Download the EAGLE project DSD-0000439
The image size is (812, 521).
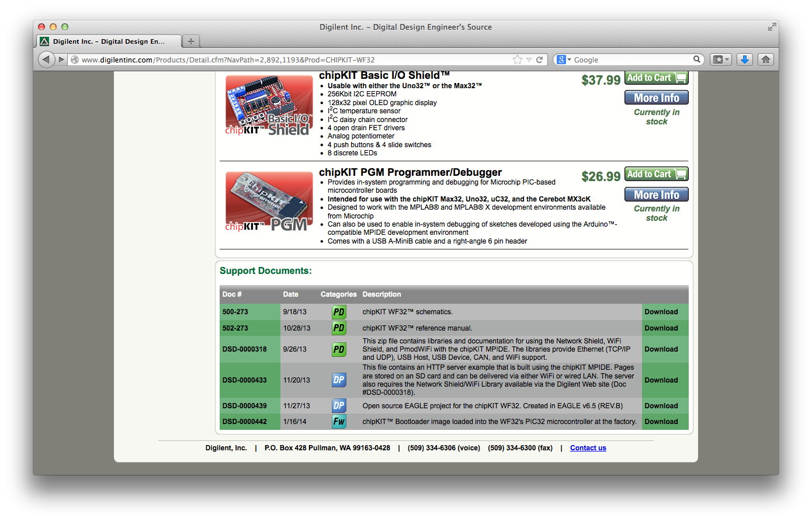661,406
